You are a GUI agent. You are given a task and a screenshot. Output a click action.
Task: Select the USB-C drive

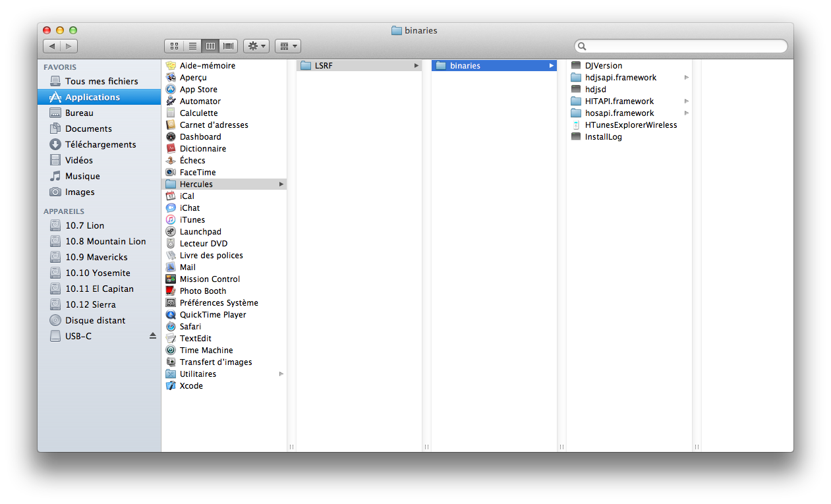99,336
